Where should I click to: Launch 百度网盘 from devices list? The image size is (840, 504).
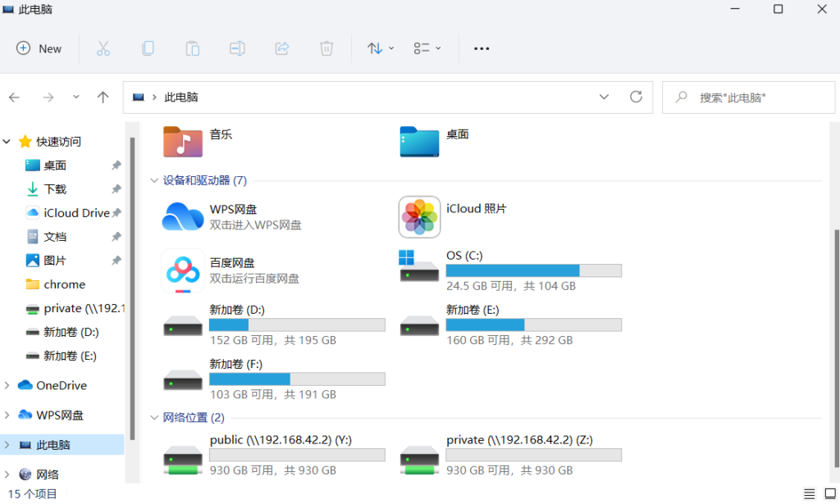pos(183,270)
